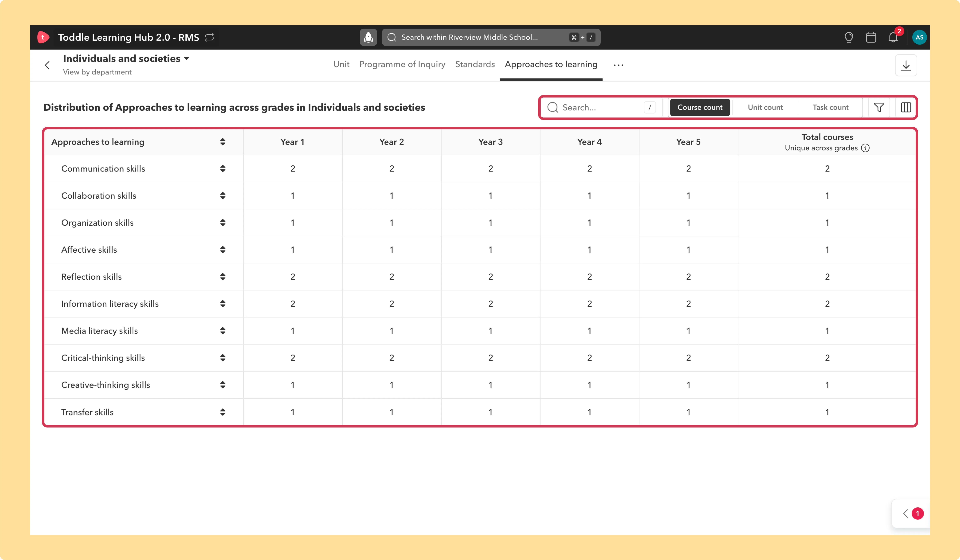Expand the Critical-thinking skills row
Image resolution: width=960 pixels, height=560 pixels.
coord(223,358)
